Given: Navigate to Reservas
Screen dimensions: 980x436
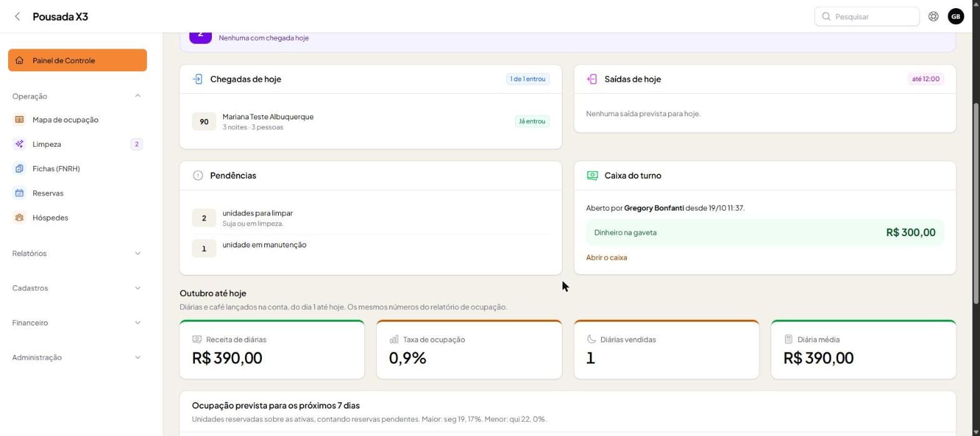Looking at the screenshot, I should (x=77, y=193).
